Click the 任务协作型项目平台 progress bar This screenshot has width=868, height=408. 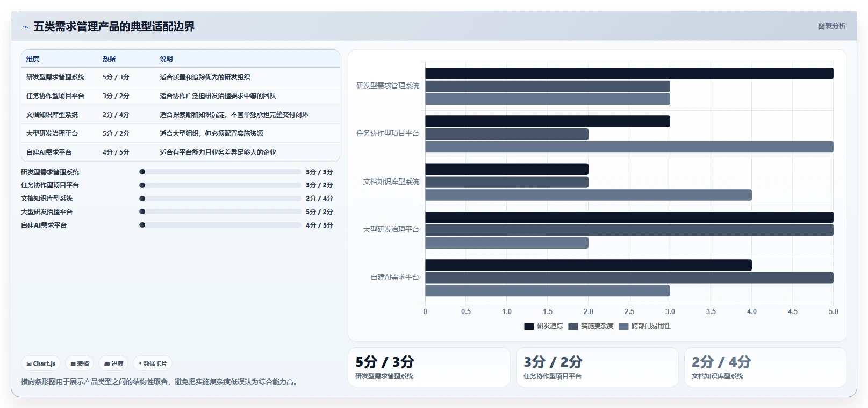pos(220,185)
